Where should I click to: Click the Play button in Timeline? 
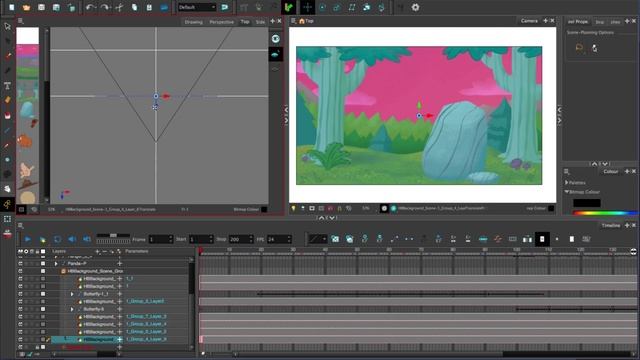28,239
